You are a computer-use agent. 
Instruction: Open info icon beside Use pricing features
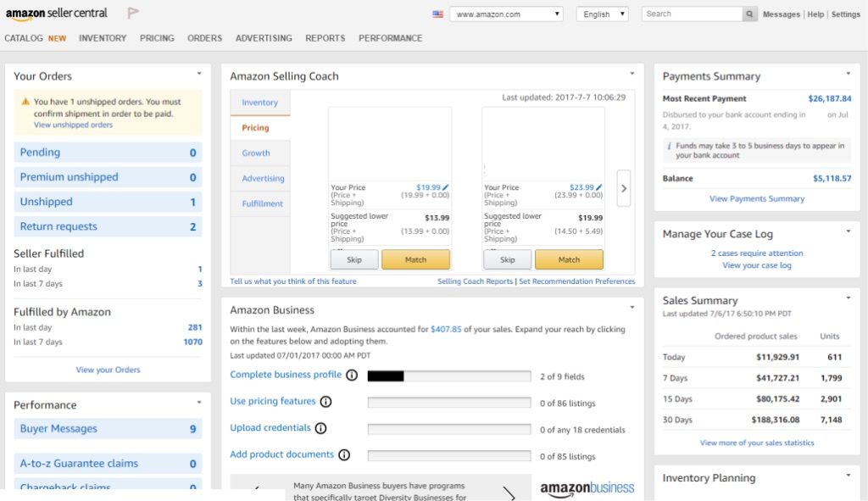[326, 401]
